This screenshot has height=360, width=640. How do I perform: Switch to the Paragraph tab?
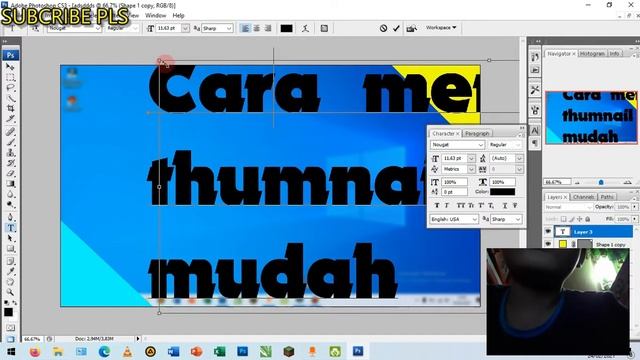tap(477, 133)
